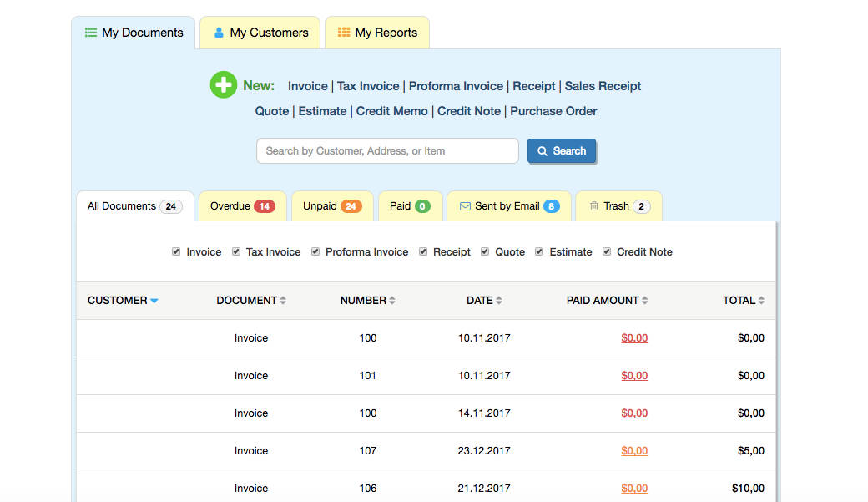Click the $0,00 paid amount for invoice 107
Image resolution: width=868 pixels, height=502 pixels.
coord(634,450)
